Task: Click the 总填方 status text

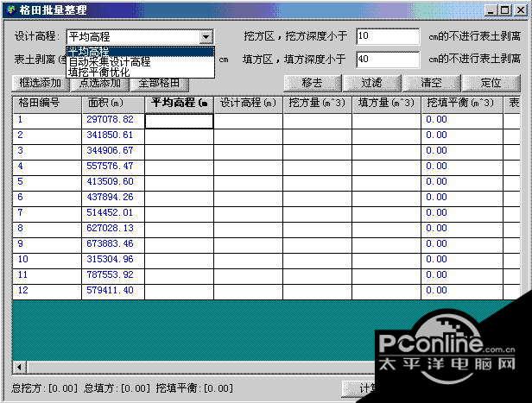Action: point(117,388)
